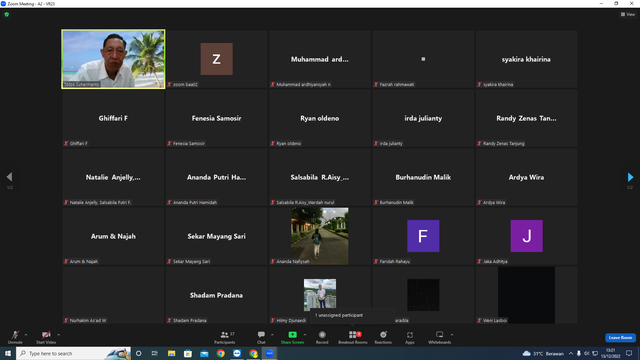This screenshot has width=640, height=360.
Task: Go to next page of participants
Action: (630, 177)
